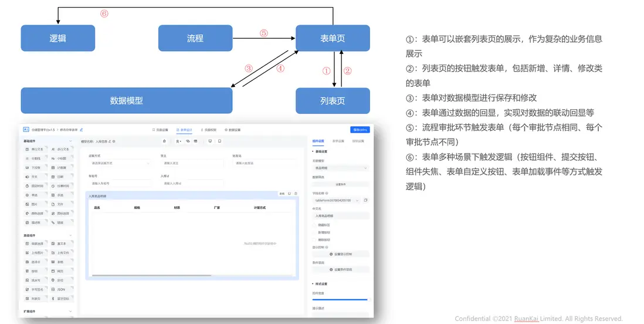Collapse the 样式设置 settings group
The image size is (644, 324).
pos(320,284)
